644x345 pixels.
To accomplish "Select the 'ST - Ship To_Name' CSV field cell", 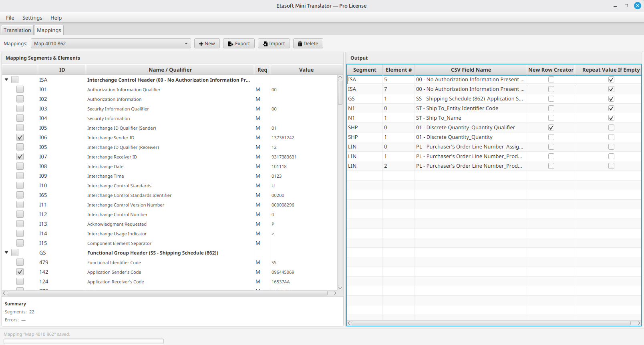I will (x=471, y=118).
